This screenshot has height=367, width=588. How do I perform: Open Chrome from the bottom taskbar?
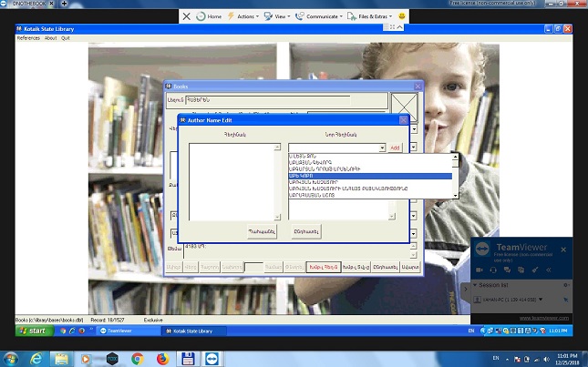(x=137, y=359)
